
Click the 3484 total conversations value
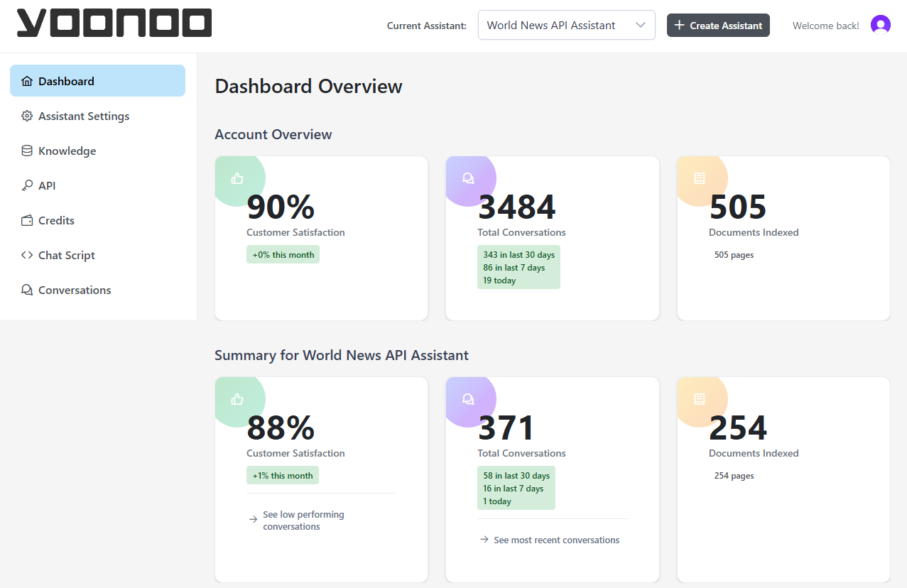tap(516, 207)
